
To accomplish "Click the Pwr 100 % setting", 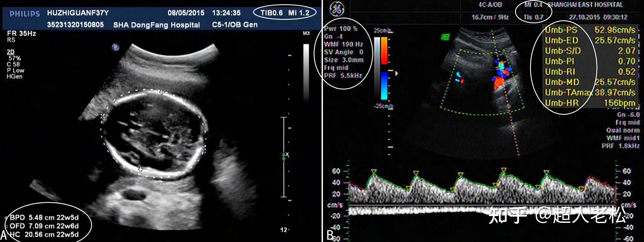I will [341, 28].
